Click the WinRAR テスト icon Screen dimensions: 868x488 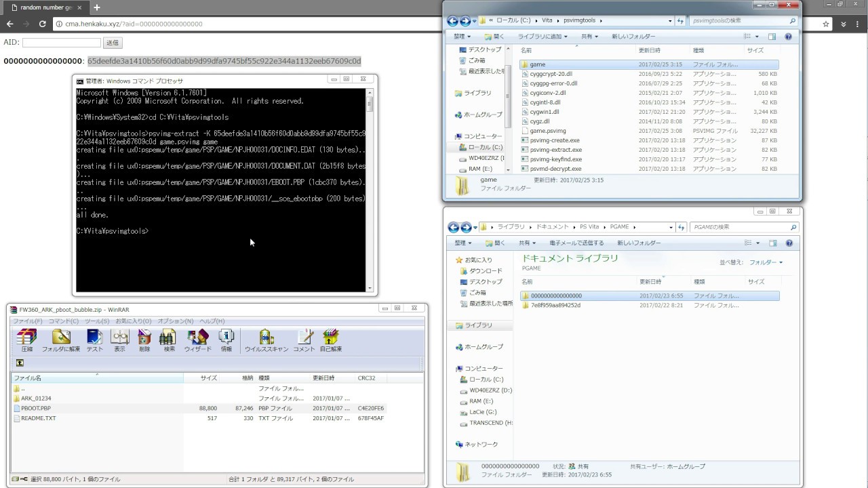click(95, 340)
